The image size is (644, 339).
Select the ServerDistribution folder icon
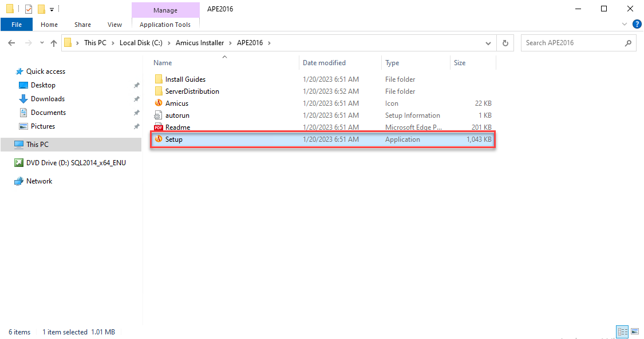point(159,91)
